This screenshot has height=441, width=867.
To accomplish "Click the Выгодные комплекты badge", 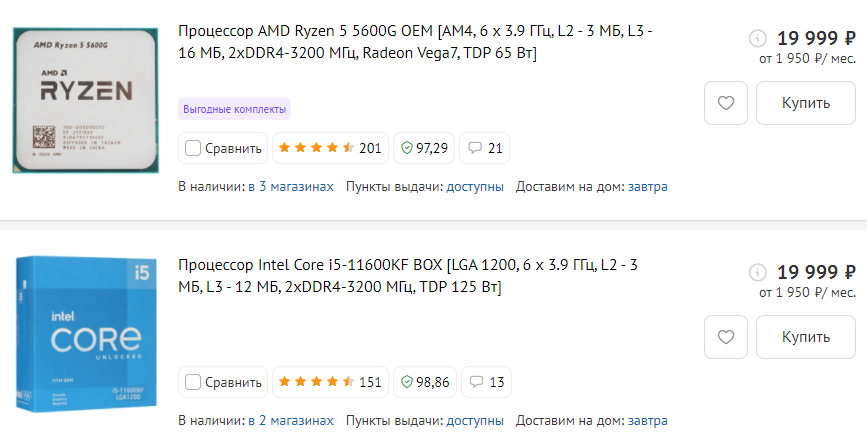I will (x=234, y=108).
